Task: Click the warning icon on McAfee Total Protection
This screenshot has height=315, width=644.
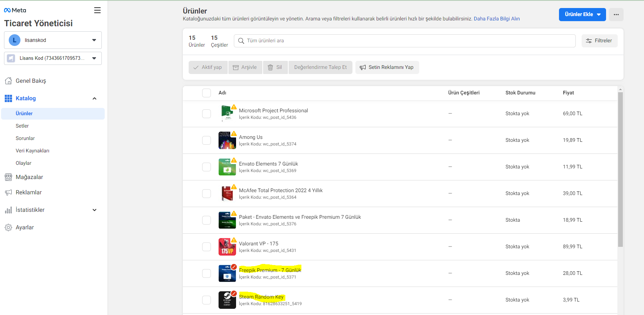Action: pyautogui.click(x=234, y=187)
